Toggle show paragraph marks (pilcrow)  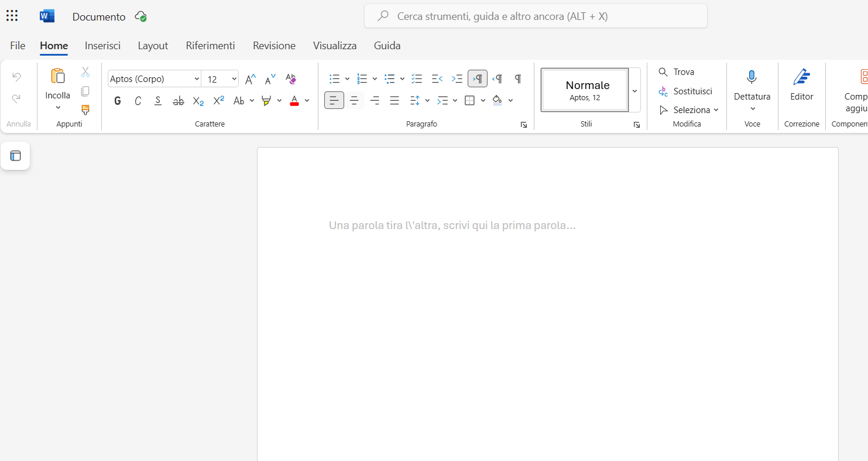tap(517, 78)
